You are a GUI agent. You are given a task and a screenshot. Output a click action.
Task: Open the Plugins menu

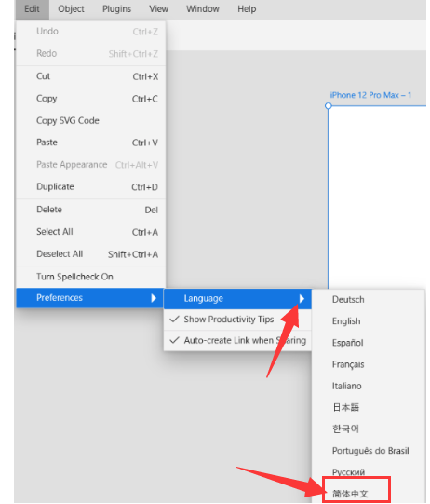coord(116,9)
